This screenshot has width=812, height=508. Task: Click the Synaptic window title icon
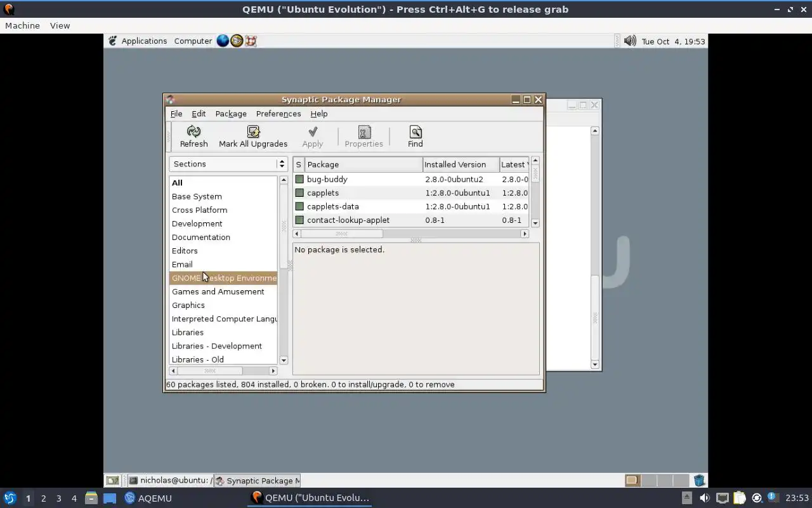pos(170,100)
